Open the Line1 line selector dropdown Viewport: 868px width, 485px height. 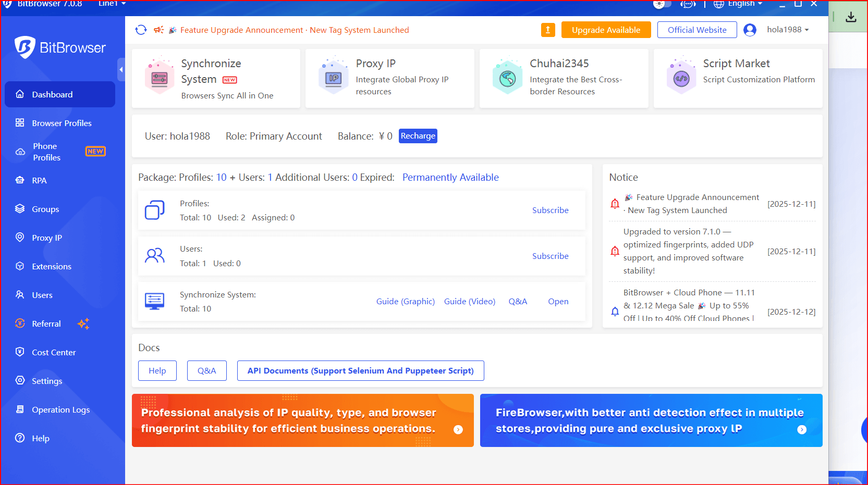pos(112,4)
